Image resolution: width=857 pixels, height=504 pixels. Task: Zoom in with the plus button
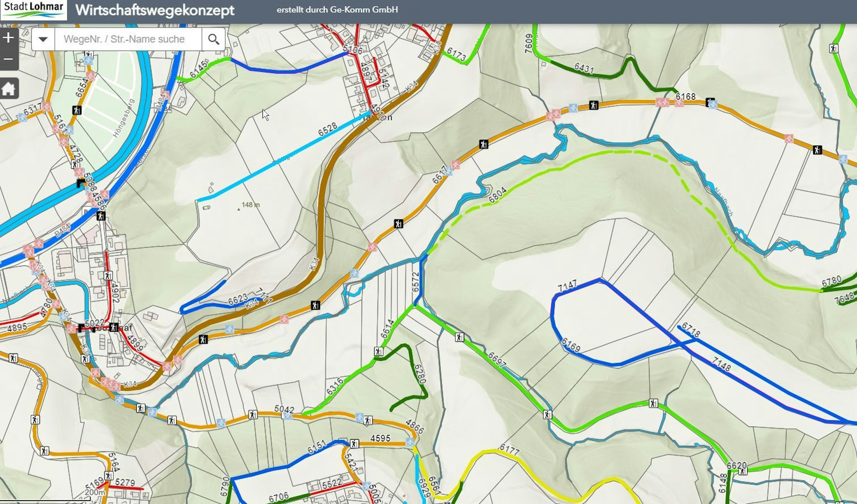point(9,38)
